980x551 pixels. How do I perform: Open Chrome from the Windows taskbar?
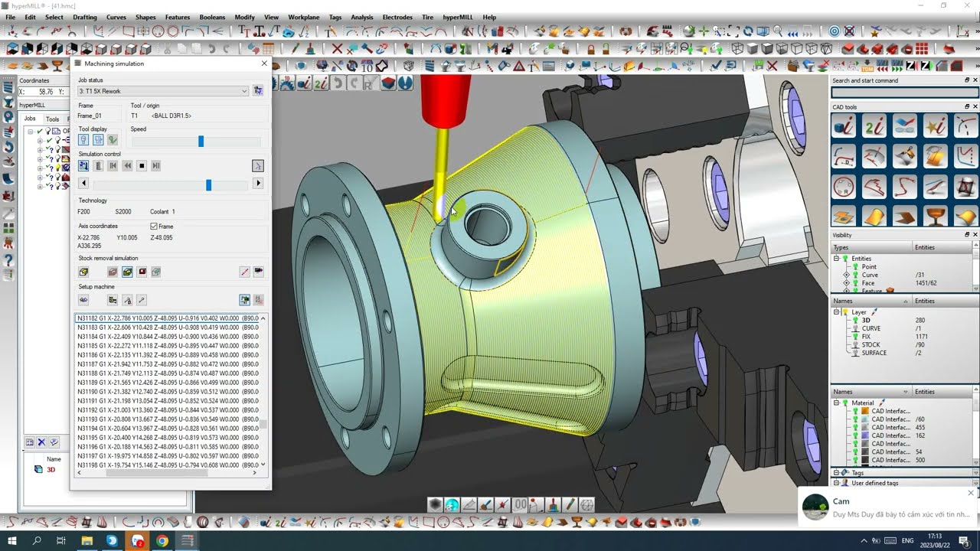click(x=162, y=540)
